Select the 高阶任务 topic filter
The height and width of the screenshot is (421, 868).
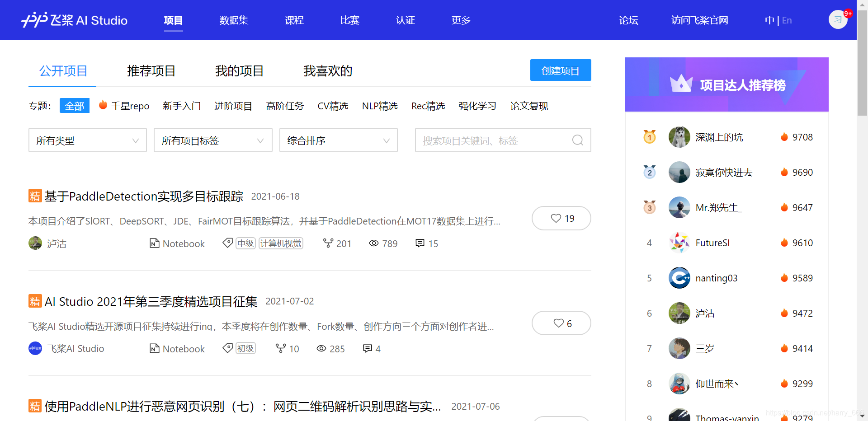click(285, 106)
